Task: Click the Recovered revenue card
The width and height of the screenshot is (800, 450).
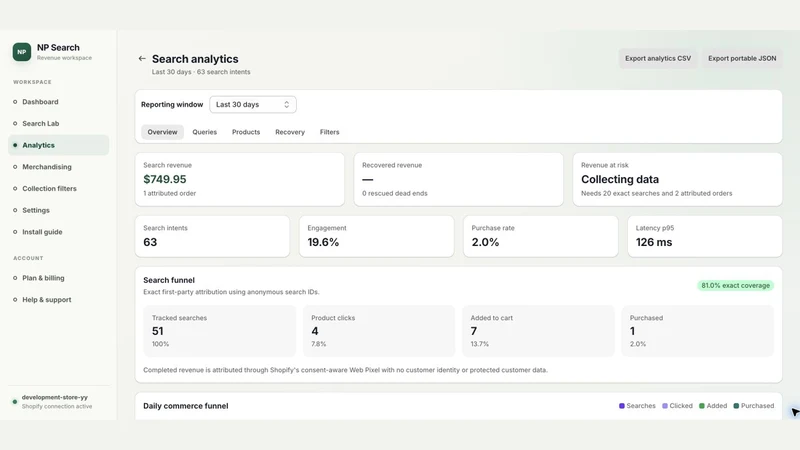Action: coord(458,180)
